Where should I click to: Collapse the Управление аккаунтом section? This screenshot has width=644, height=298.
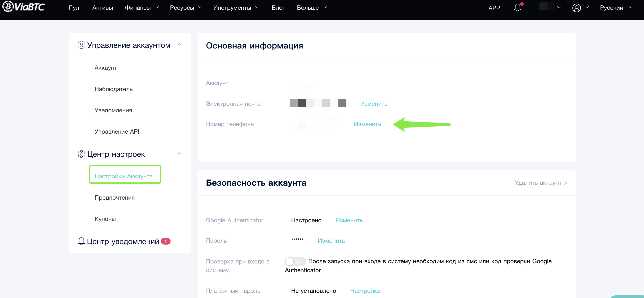(x=179, y=45)
